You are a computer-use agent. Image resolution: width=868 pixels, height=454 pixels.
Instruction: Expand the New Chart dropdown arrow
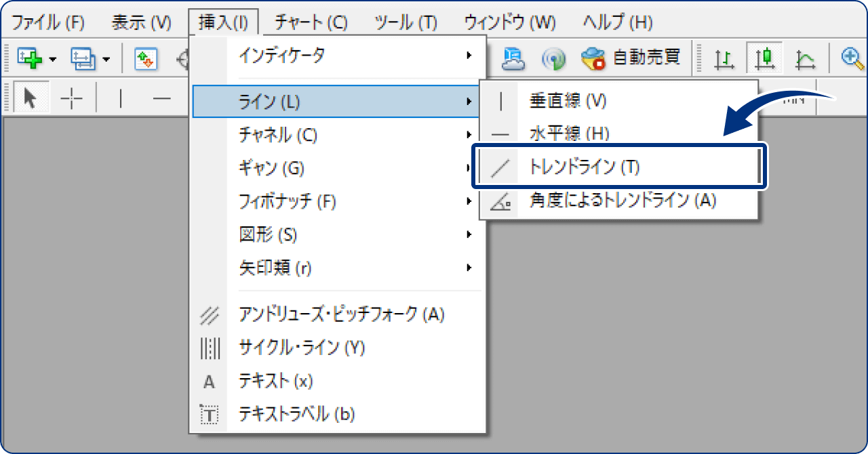52,60
